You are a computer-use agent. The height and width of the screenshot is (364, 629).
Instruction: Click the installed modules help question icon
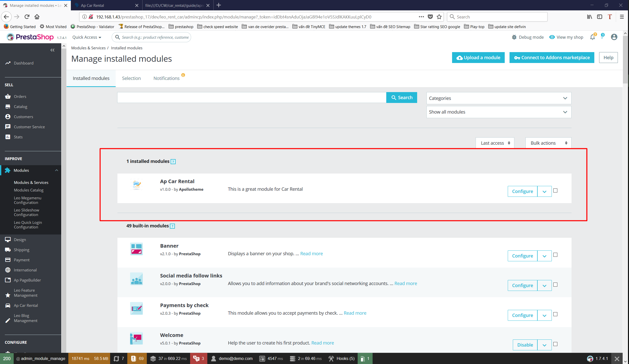173,162
